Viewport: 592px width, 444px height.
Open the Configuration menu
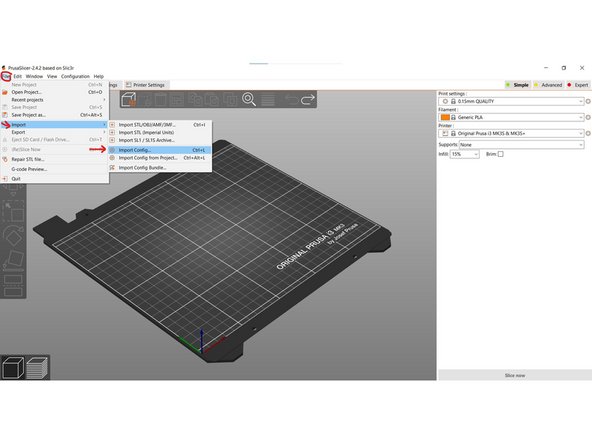point(75,76)
